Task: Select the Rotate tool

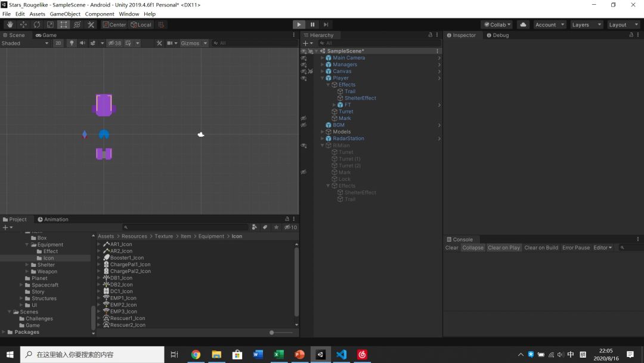Action: pos(37,24)
